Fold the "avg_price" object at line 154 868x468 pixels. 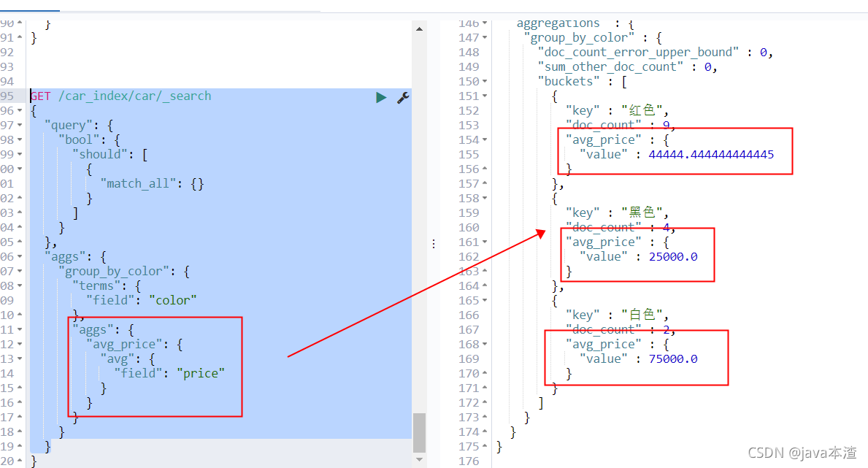click(x=485, y=139)
